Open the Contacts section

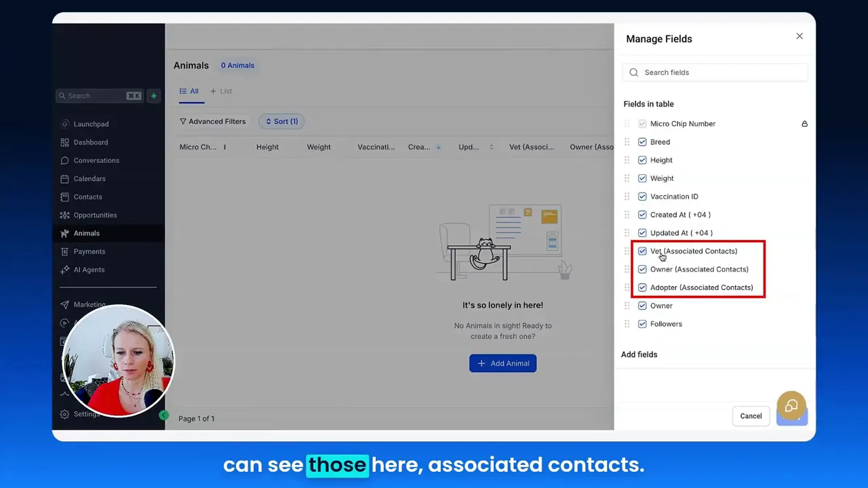point(87,197)
